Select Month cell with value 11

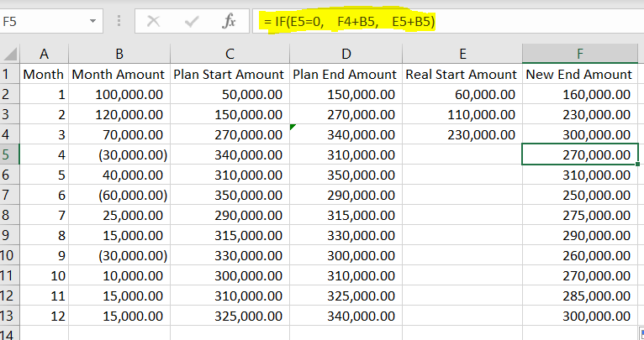pos(44,296)
